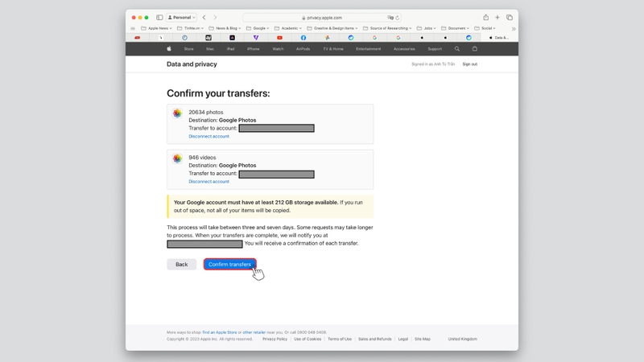
Task: Open Sales and Refunds footer link
Action: click(x=374, y=339)
